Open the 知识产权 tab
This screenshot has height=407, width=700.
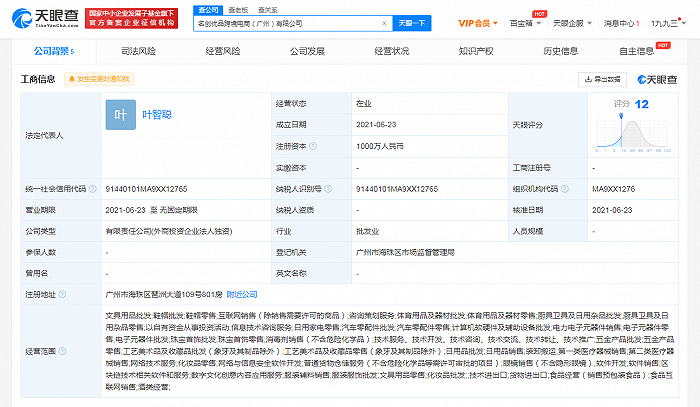(x=475, y=50)
